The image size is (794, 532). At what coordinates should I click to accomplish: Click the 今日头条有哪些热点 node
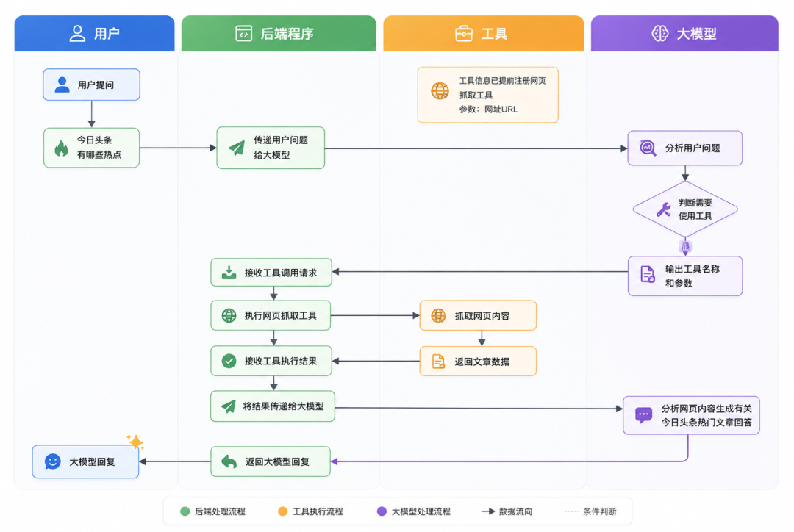[x=91, y=147]
